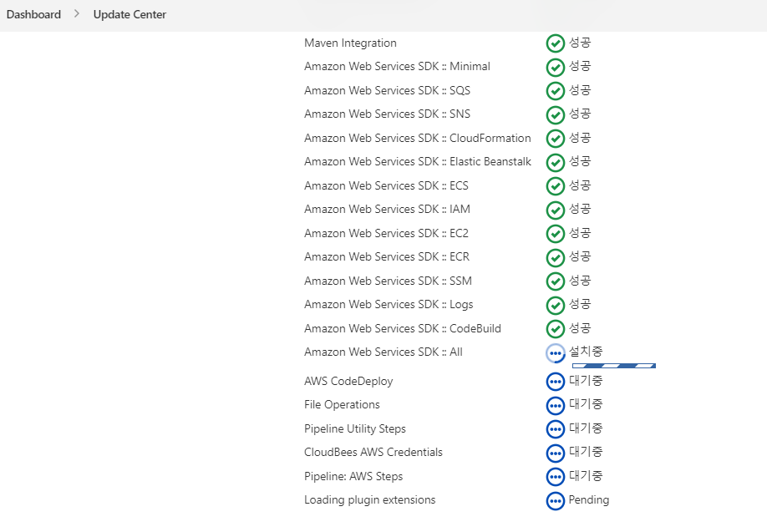Image resolution: width=767 pixels, height=532 pixels.
Task: Expand the breadcrumb chevron after Dashboard
Action: [x=77, y=14]
